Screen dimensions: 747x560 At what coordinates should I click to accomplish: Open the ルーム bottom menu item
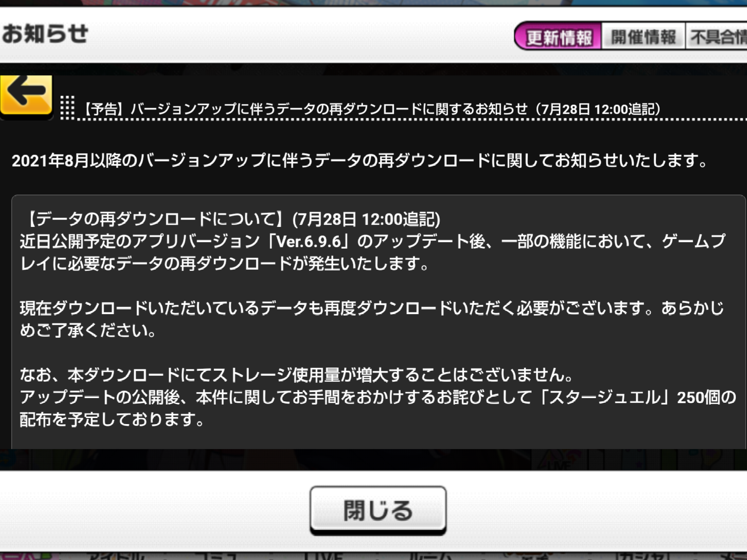(x=431, y=556)
